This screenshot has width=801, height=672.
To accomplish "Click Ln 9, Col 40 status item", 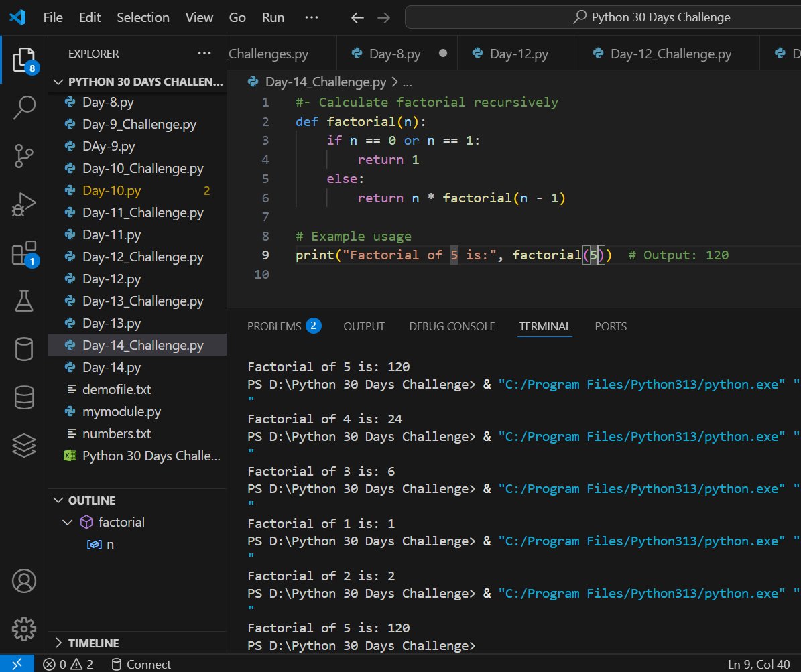I will [759, 664].
